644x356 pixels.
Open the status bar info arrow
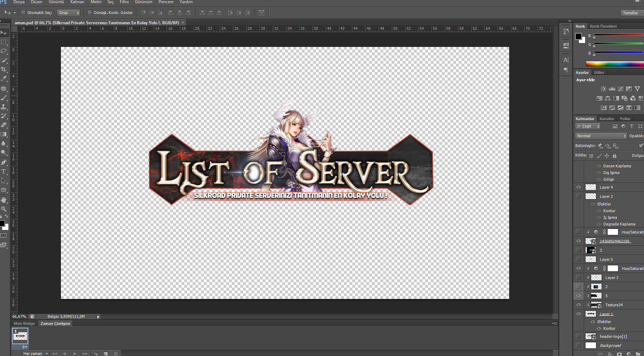click(98, 317)
